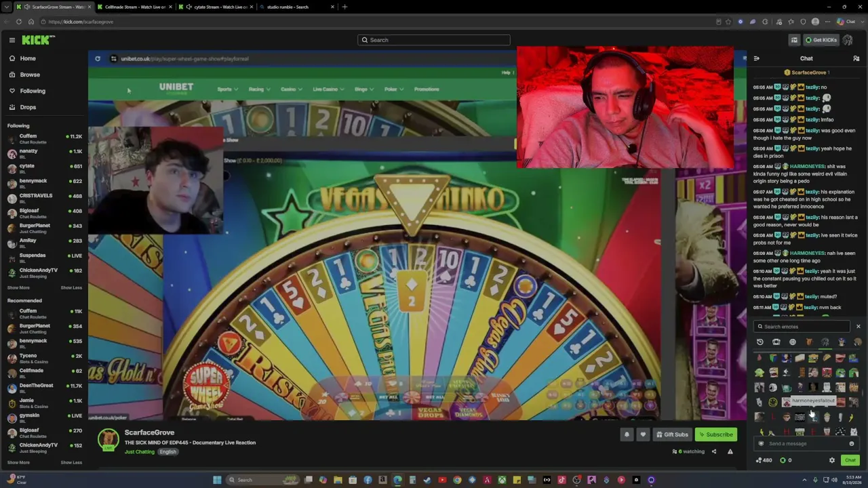Screen dimensions: 868x488
Task: Reload the page in the browser
Action: pyautogui.click(x=19, y=22)
